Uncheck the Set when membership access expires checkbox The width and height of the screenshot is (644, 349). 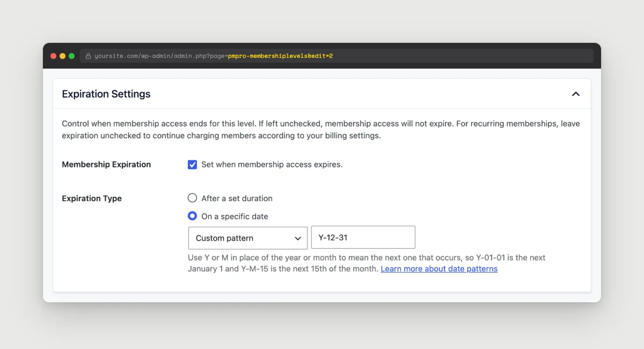pyautogui.click(x=192, y=165)
